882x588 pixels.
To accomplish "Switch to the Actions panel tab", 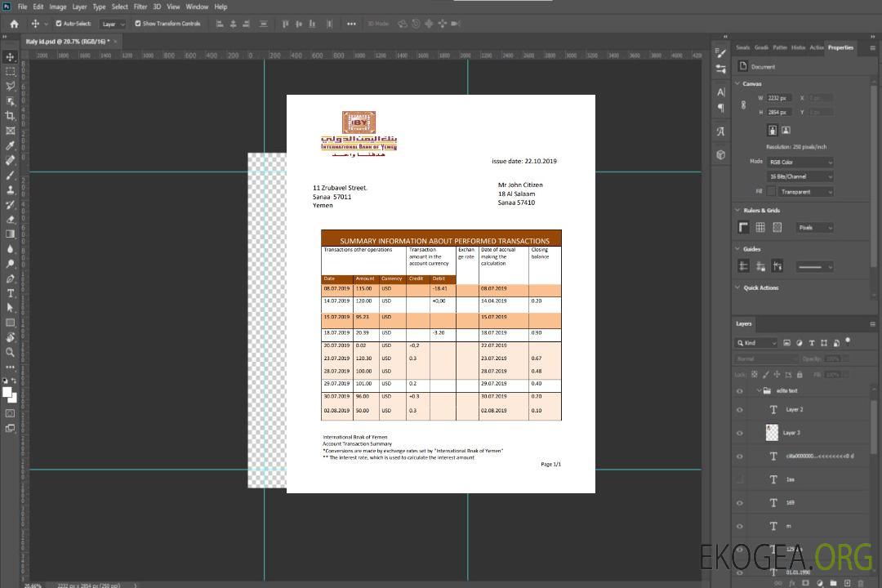I will [x=816, y=47].
